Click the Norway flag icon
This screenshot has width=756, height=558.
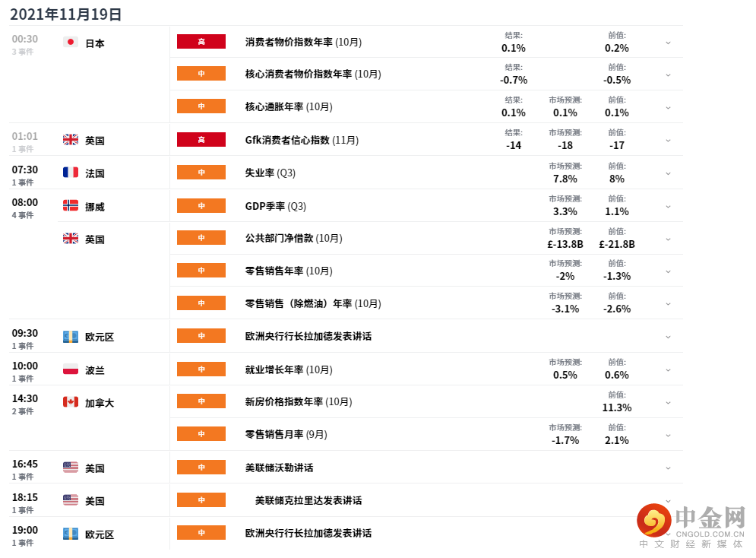(71, 205)
